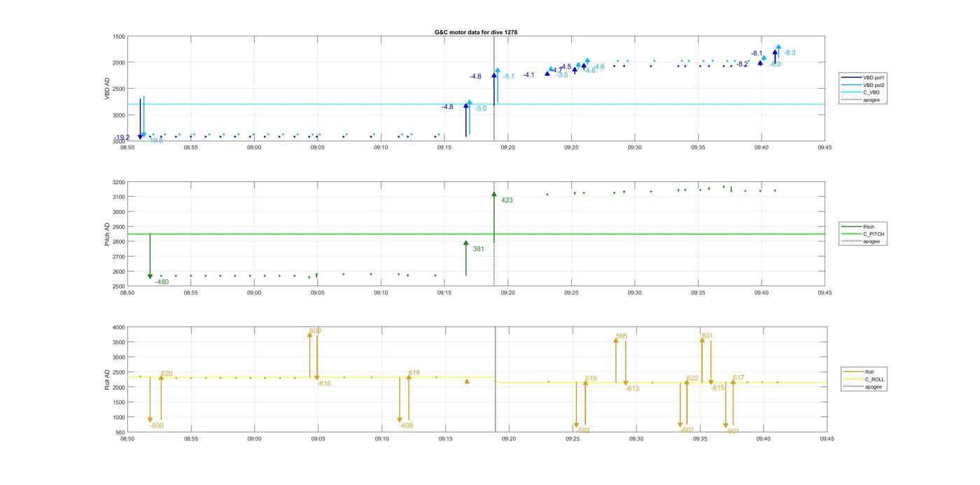Viewport: 980px width, 485px height.
Task: Click the '08:50' tick under the Pitch plot
Action: click(x=127, y=293)
